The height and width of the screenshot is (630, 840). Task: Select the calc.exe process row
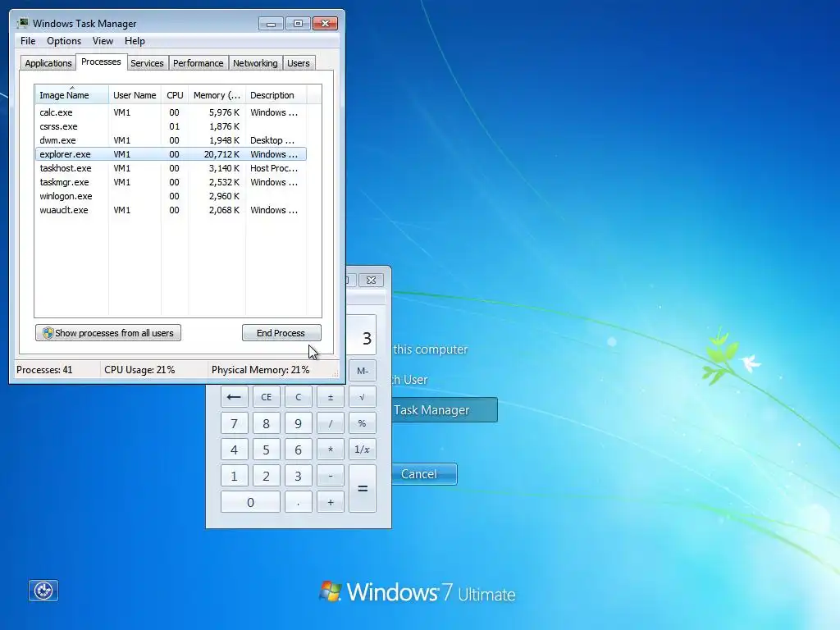click(x=171, y=112)
